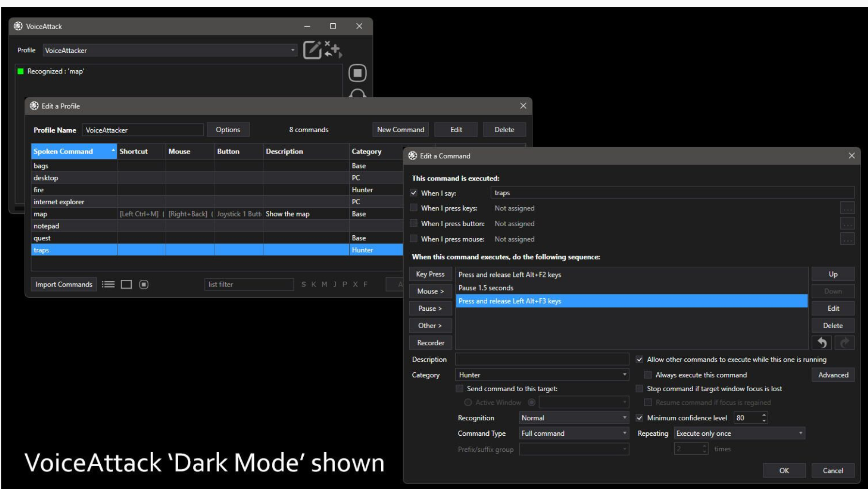
Task: Open the 'Other >' action menu
Action: click(430, 325)
